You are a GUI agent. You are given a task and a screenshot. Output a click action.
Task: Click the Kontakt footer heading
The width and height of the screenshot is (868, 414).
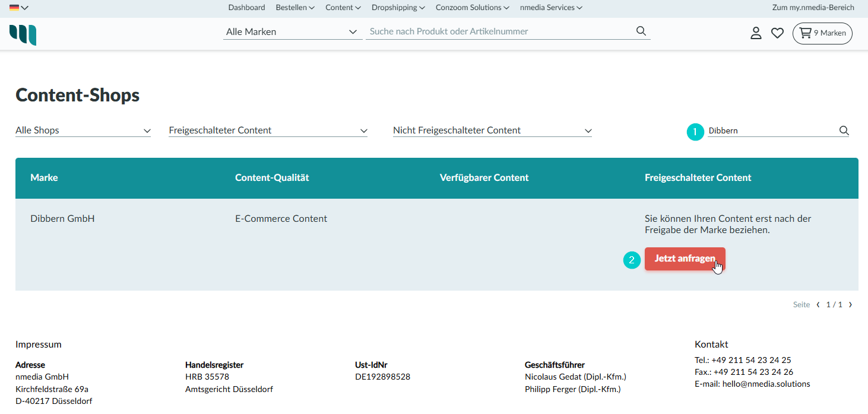coord(711,345)
